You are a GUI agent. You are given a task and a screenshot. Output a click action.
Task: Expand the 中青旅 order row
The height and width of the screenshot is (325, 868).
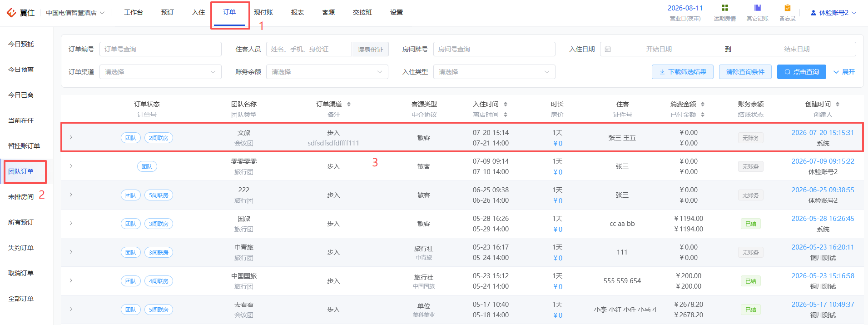71,252
